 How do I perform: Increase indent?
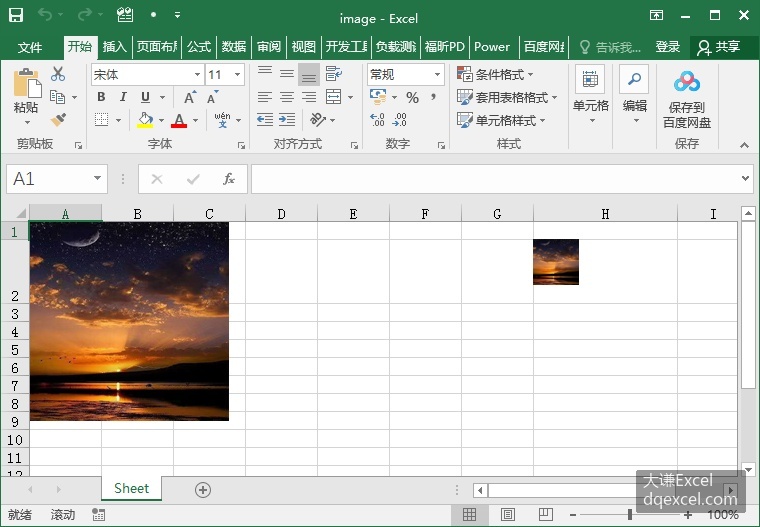(287, 119)
